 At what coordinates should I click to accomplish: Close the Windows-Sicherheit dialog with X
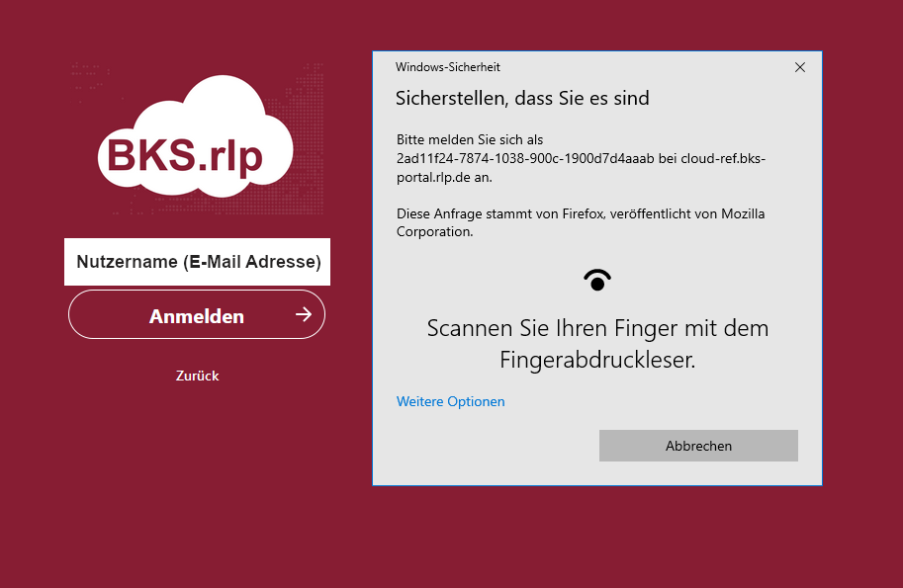coord(800,67)
